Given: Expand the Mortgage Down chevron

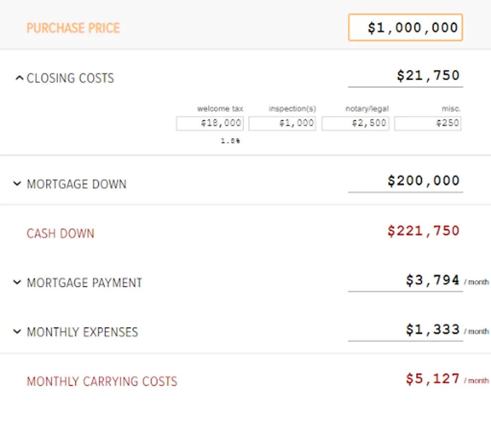Looking at the screenshot, I should click(17, 184).
